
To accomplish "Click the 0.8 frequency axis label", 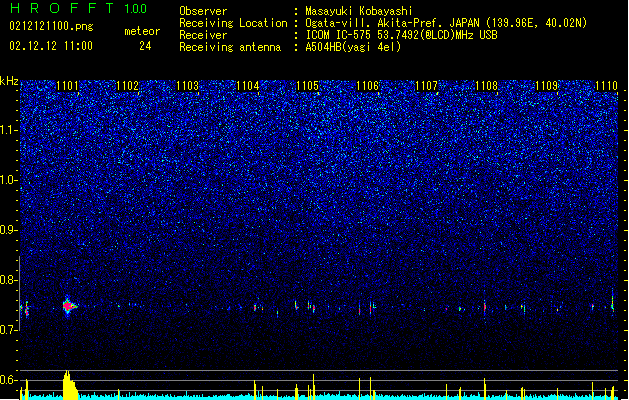I will click(9, 280).
